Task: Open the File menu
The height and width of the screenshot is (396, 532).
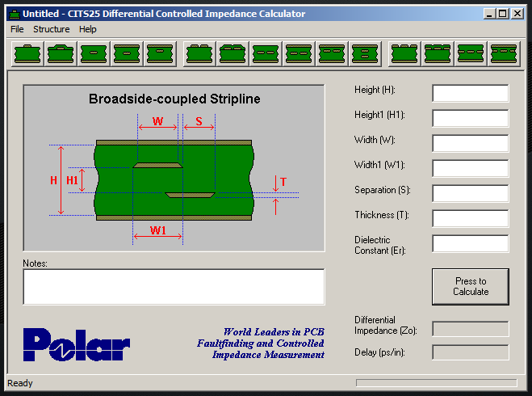Action: [17, 29]
